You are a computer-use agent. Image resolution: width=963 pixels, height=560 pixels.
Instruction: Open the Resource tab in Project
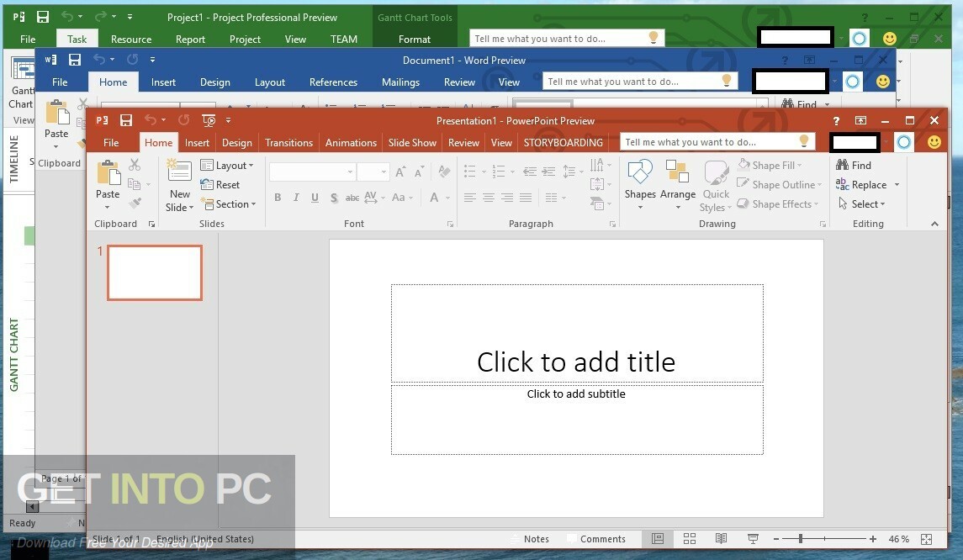click(x=131, y=39)
